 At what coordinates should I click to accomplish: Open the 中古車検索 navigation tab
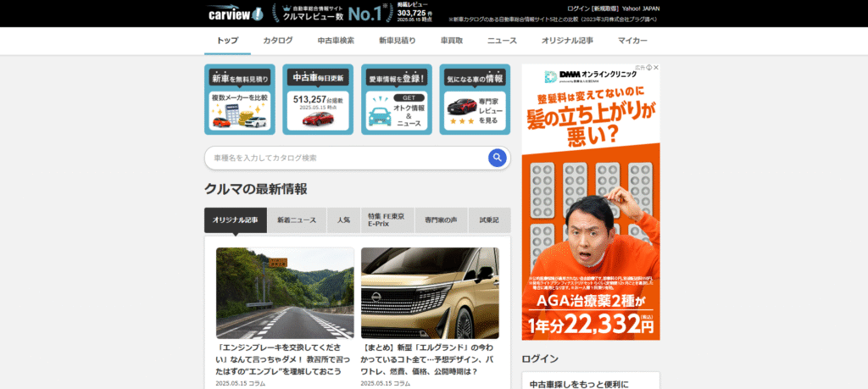point(336,41)
